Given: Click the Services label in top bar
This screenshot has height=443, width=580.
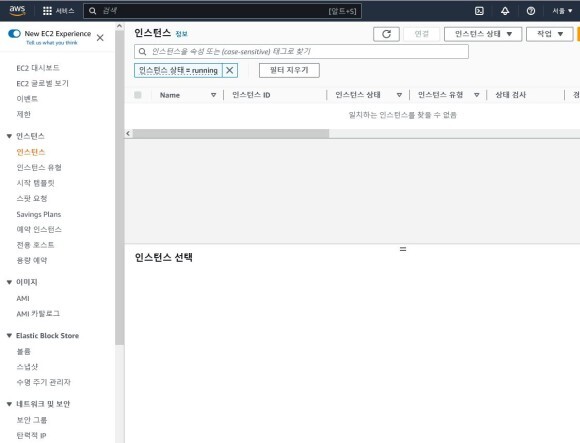Looking at the screenshot, I should [x=65, y=11].
